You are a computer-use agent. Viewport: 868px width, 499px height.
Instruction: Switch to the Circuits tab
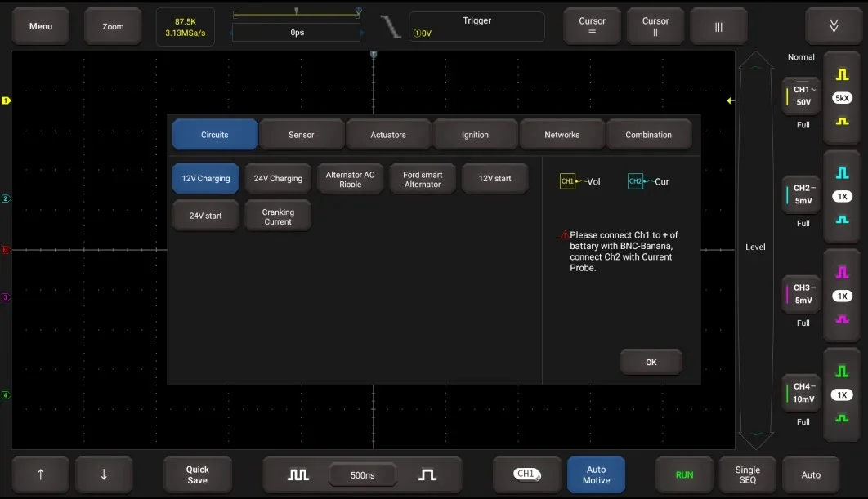(215, 135)
